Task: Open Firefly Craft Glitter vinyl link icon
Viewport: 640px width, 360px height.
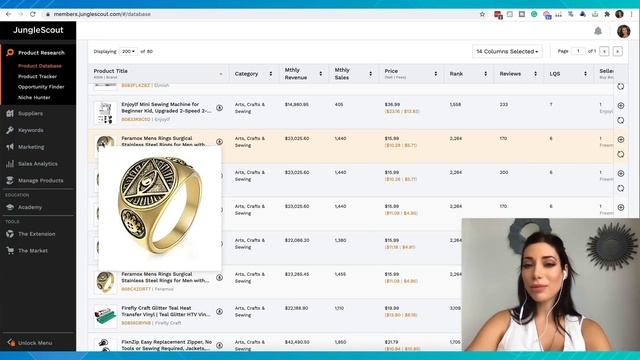Action: 220,311
